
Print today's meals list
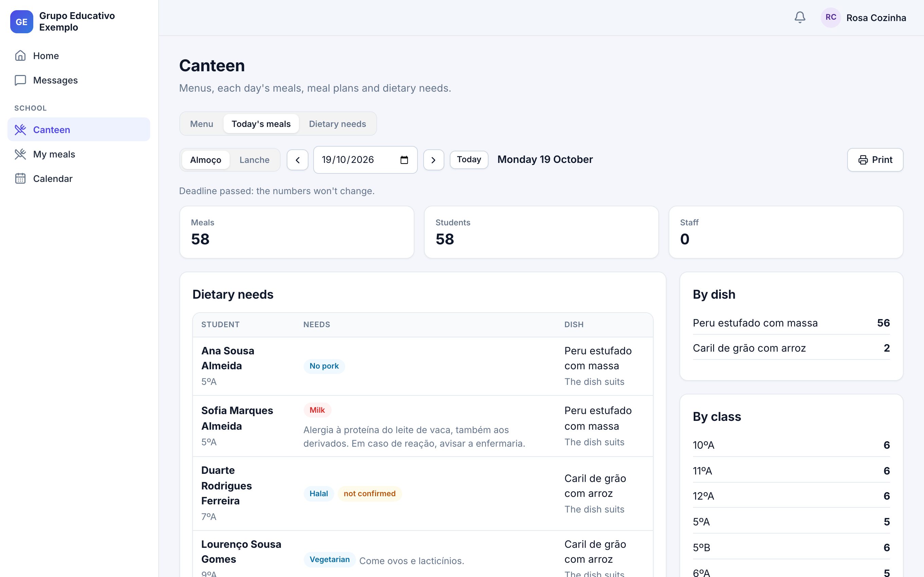pos(875,160)
